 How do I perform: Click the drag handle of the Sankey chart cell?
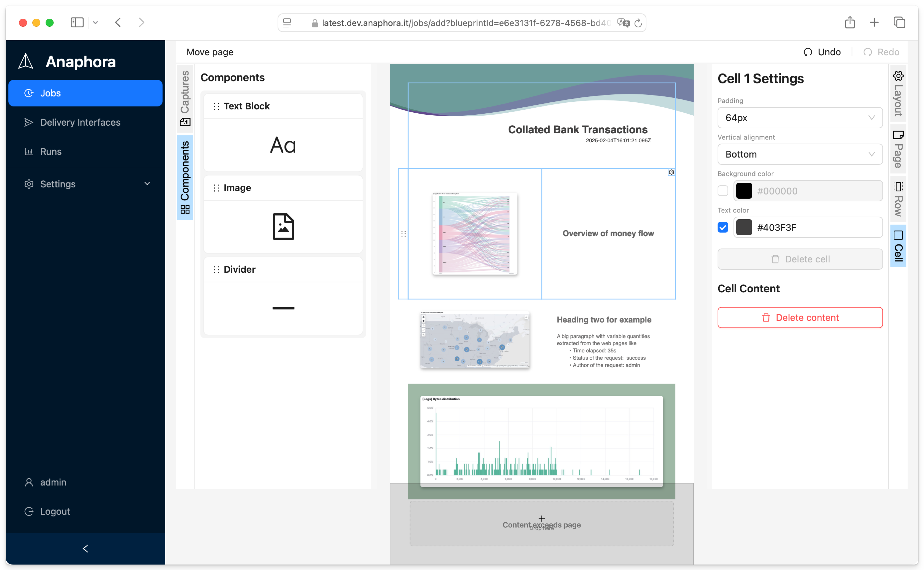coord(403,234)
